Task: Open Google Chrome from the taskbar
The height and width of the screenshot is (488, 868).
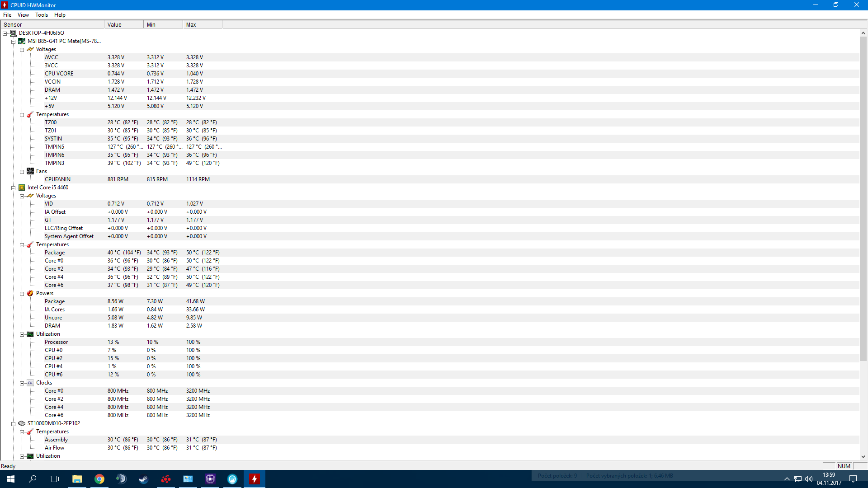Action: [99, 479]
